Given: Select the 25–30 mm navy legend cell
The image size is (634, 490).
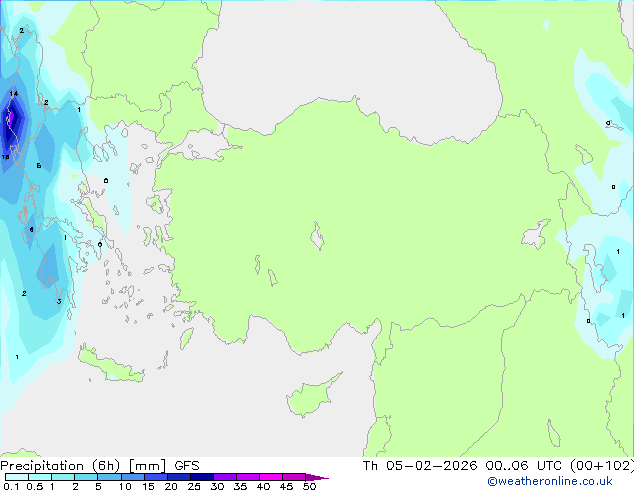Looking at the screenshot, I should (x=202, y=477).
